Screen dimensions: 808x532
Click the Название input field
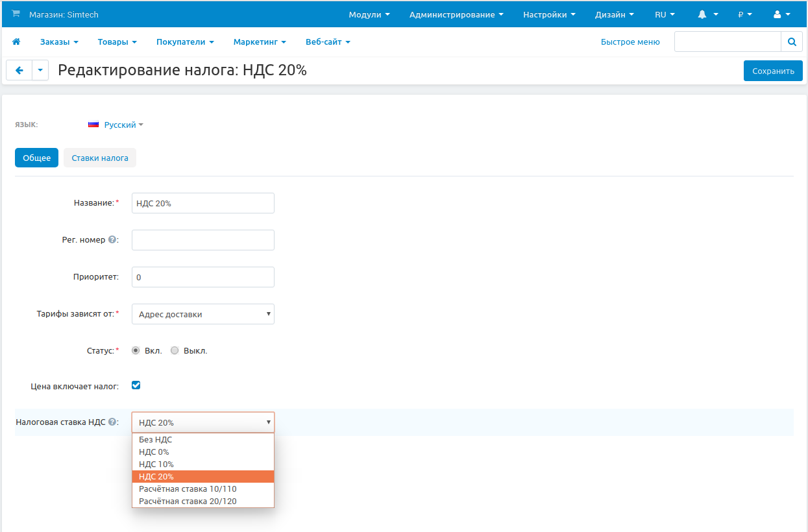point(202,203)
